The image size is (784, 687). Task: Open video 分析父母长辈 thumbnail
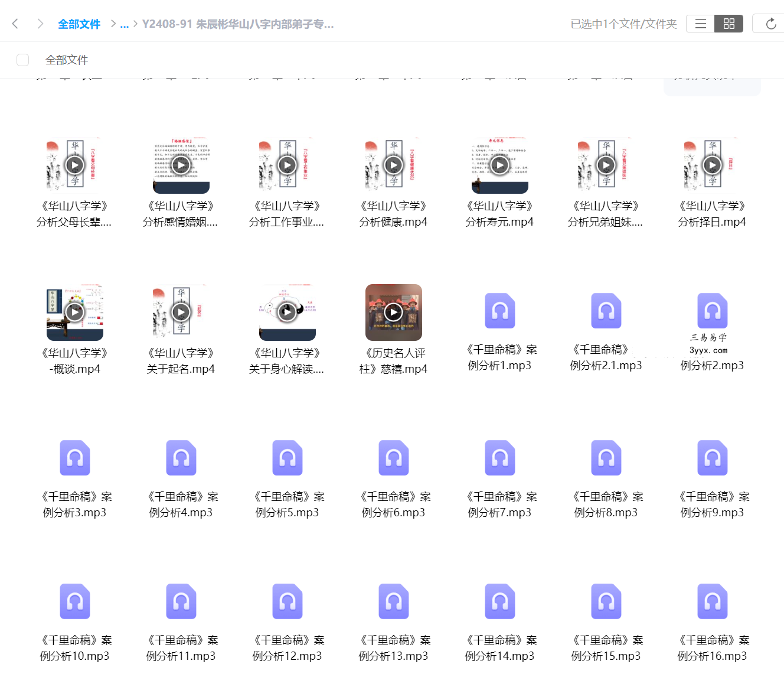[x=75, y=165]
